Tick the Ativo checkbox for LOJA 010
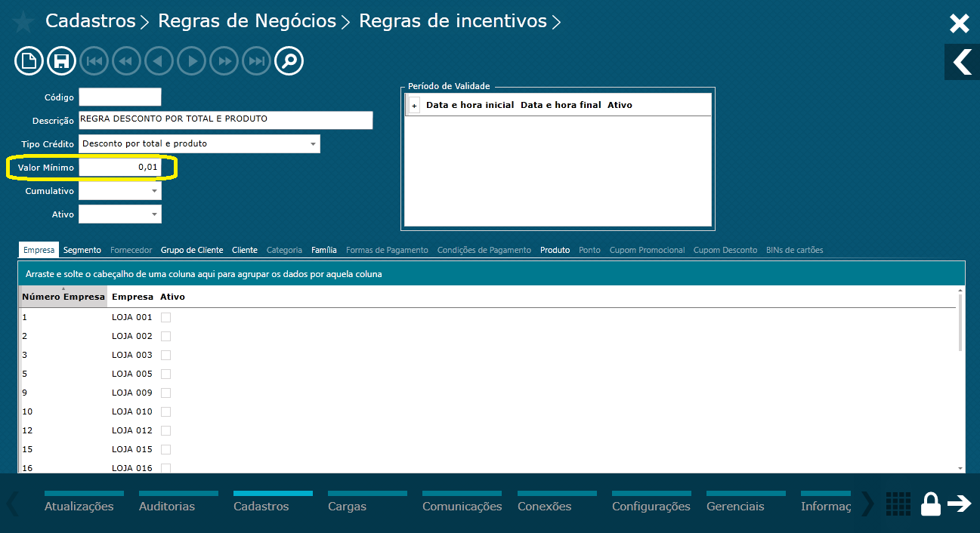This screenshot has width=980, height=533. (x=165, y=411)
